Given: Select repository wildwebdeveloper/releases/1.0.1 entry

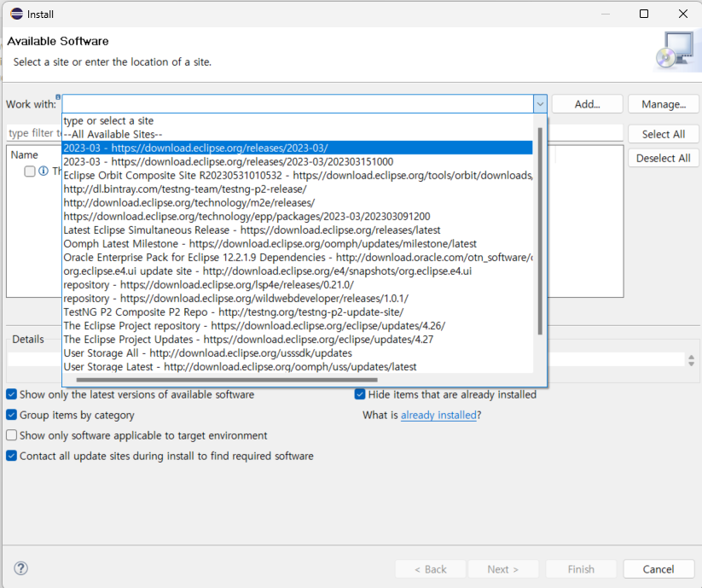Looking at the screenshot, I should point(298,298).
